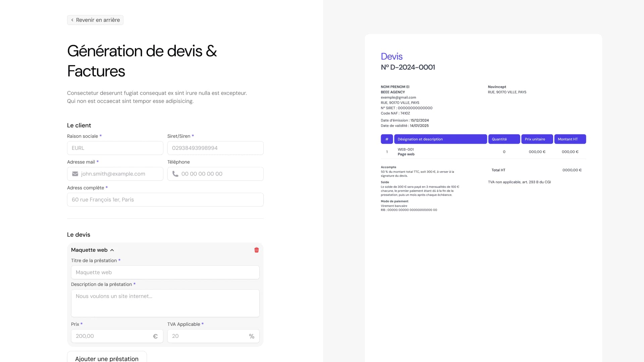This screenshot has width=644, height=362.
Task: Click the Prix input field
Action: coord(111,336)
